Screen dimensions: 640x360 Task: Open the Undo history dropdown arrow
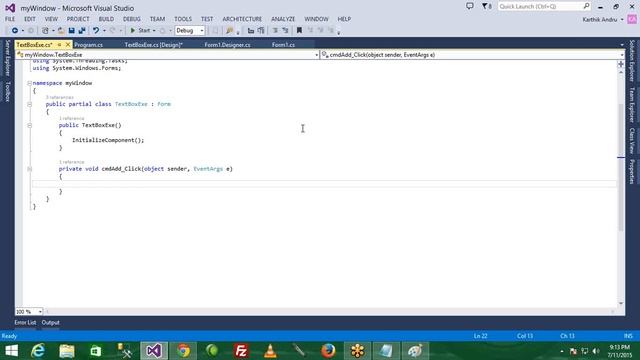click(x=104, y=31)
